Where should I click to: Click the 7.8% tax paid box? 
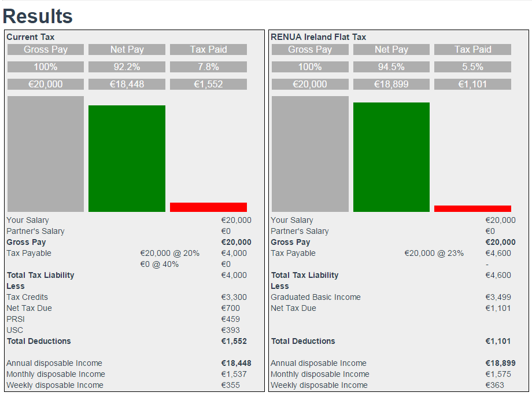tap(208, 67)
